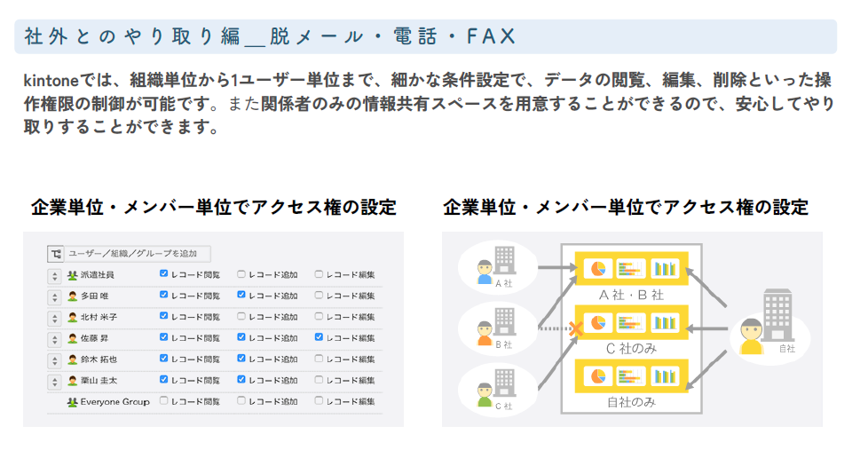Screen dimensions: 868x466
Task: Click the 多田 唯 user icon
Action: 72,296
